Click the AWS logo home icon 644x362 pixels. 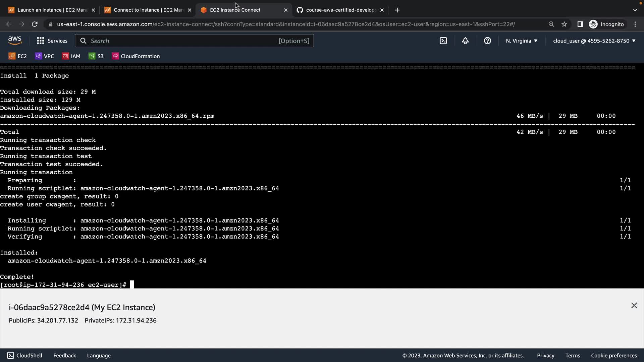pos(15,41)
